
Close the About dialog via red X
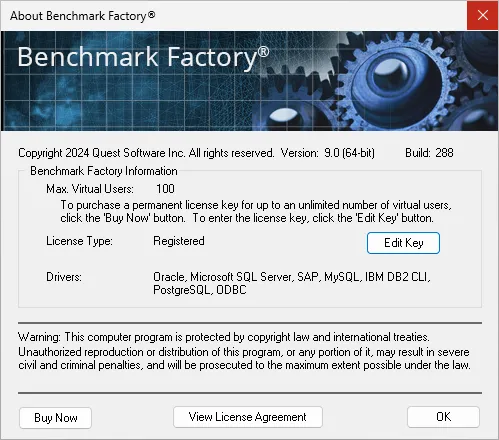pyautogui.click(x=482, y=15)
